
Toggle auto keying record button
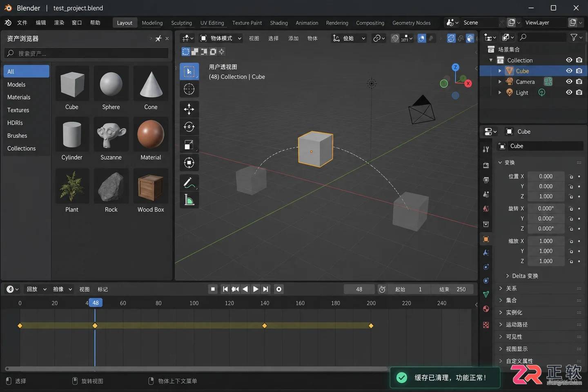[279, 289]
